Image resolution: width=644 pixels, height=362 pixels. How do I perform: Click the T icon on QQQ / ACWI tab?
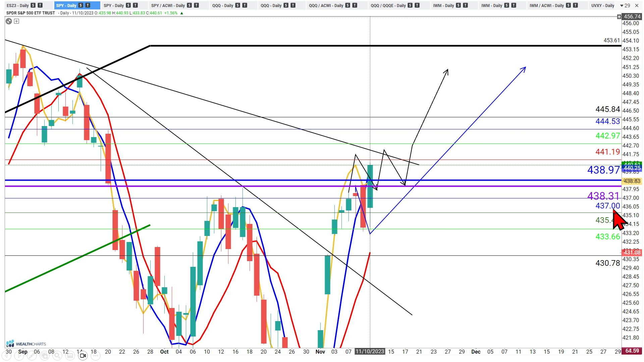pos(355,5)
